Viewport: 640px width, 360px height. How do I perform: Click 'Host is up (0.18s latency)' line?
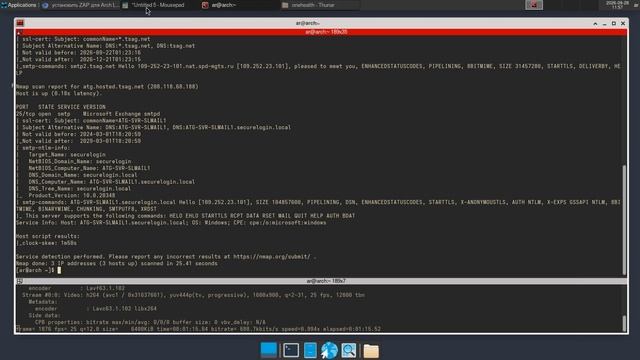click(58, 93)
